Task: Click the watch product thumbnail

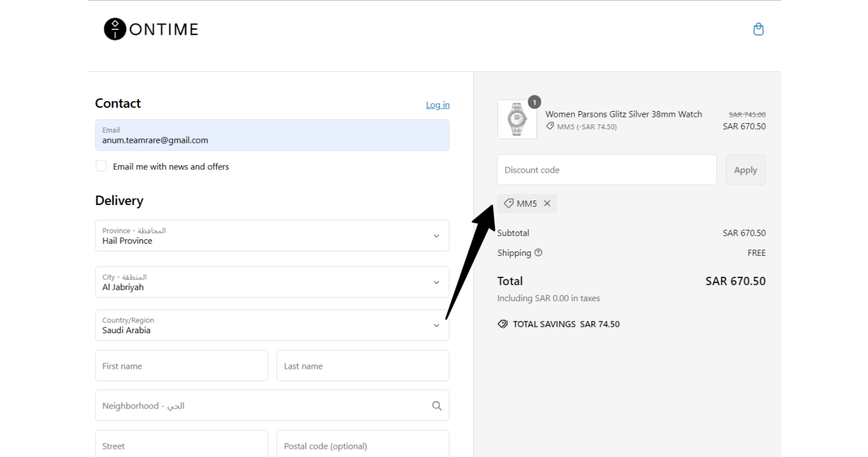Action: click(x=517, y=119)
